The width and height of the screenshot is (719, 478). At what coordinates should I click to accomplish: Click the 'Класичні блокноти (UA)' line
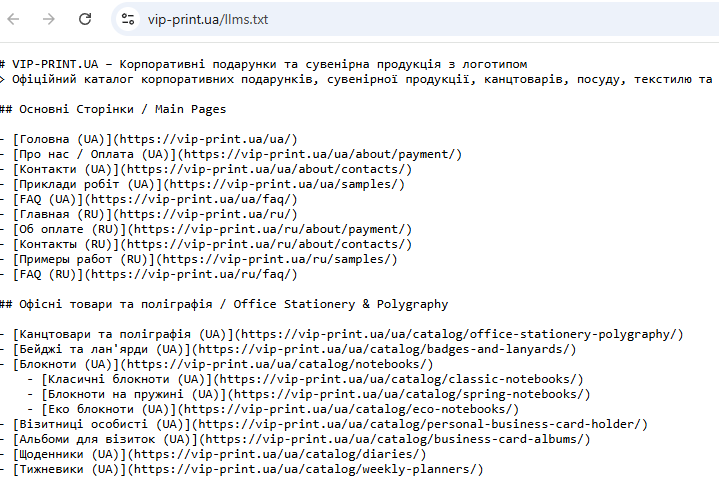point(305,379)
